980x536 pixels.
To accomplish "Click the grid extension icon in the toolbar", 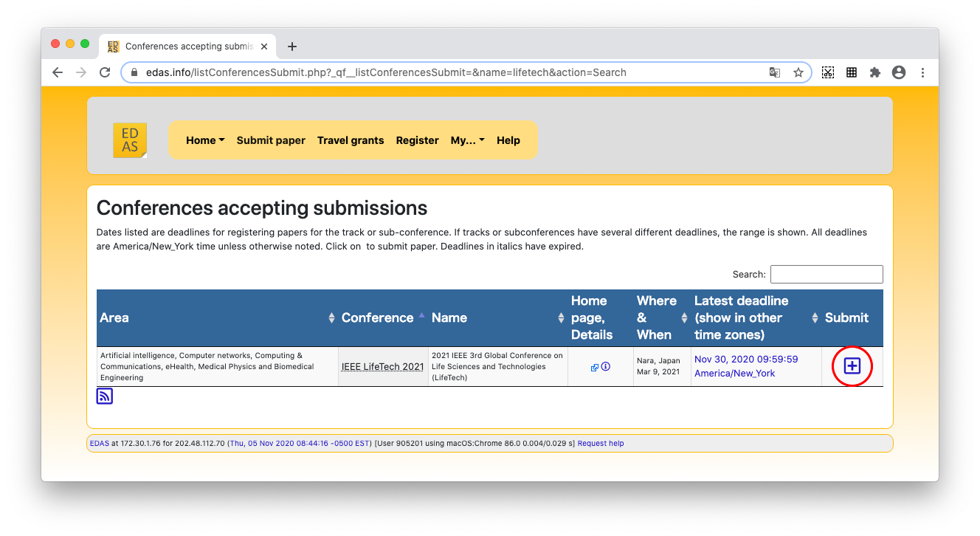I will pos(852,72).
